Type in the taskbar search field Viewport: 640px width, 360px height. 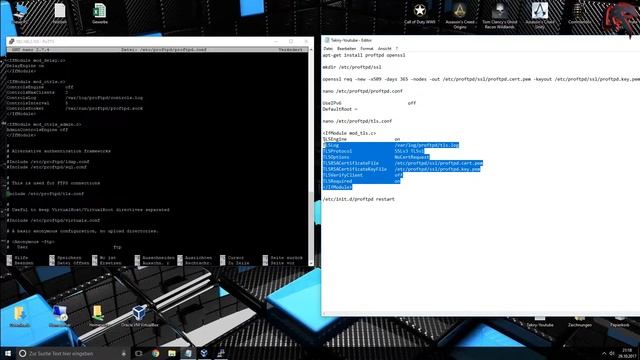[x=73, y=353]
